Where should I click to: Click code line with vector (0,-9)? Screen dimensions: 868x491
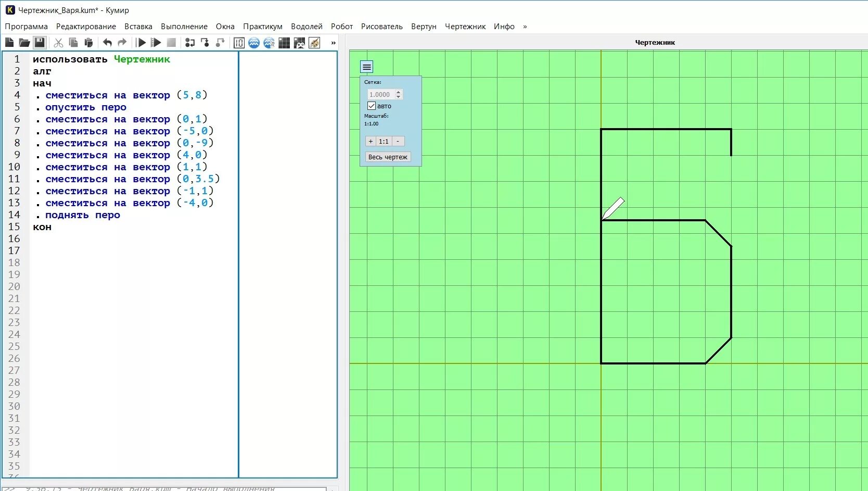129,143
